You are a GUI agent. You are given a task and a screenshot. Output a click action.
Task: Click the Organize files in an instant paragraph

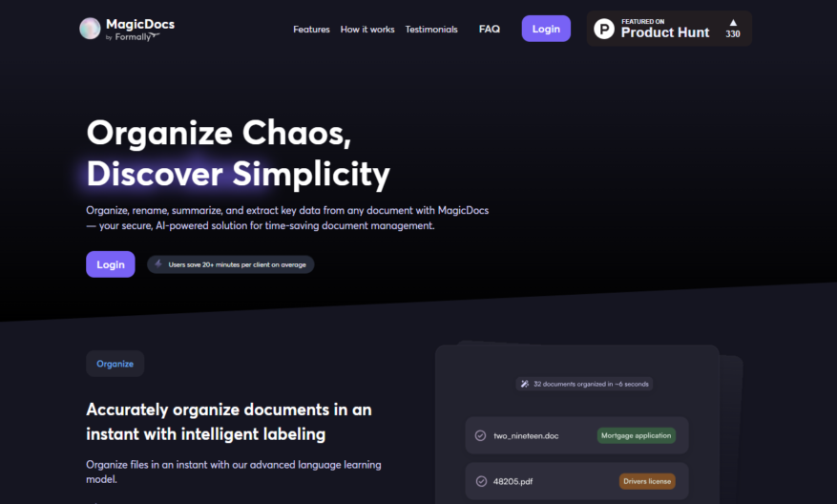click(234, 472)
